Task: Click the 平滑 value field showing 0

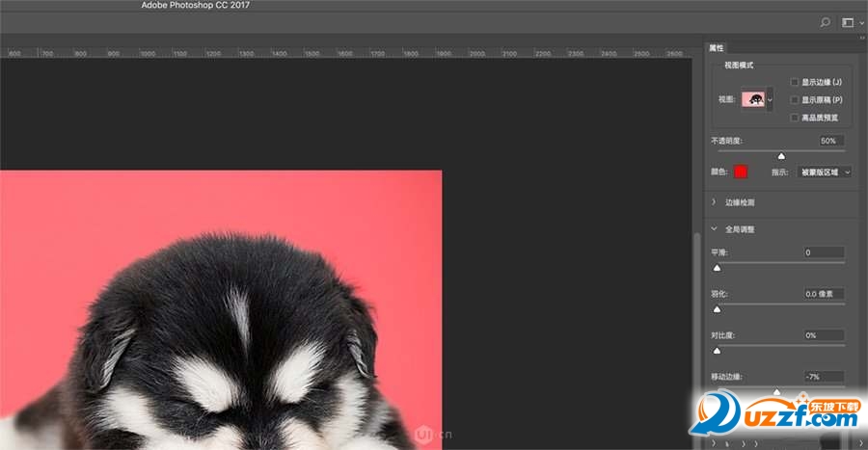Action: [825, 252]
